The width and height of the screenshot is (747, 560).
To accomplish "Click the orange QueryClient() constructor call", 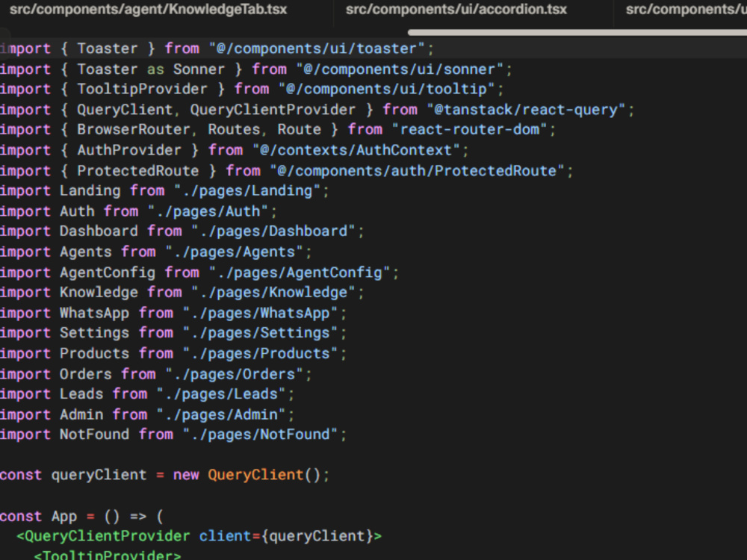I will (x=264, y=475).
